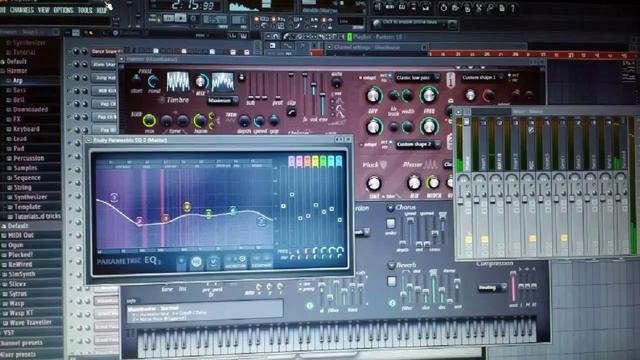Click EQ band 7 node on curve
The image size is (640, 360).
(261, 221)
